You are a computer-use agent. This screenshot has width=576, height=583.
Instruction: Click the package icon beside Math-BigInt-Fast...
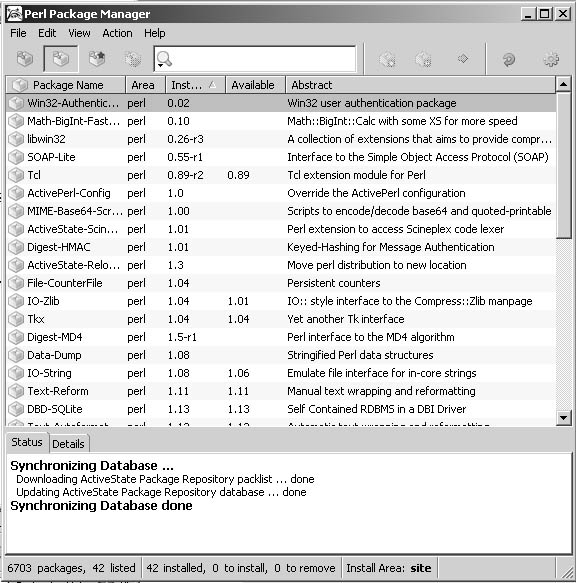tap(16, 121)
